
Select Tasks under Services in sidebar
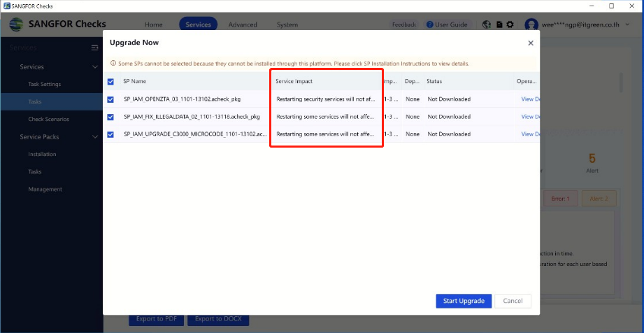(x=35, y=101)
